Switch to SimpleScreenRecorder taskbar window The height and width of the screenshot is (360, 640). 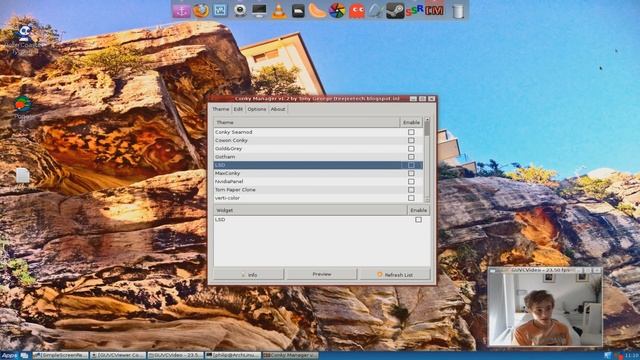[x=61, y=356]
